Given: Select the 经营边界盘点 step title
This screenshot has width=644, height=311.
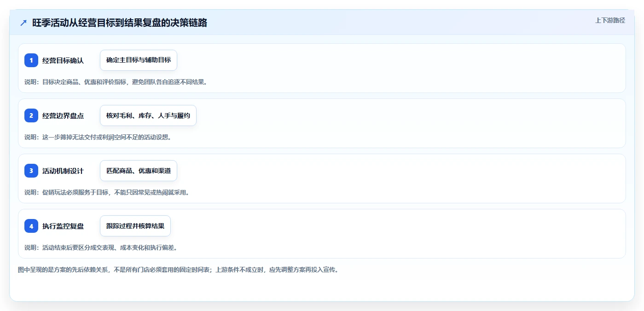Looking at the screenshot, I should point(63,115).
